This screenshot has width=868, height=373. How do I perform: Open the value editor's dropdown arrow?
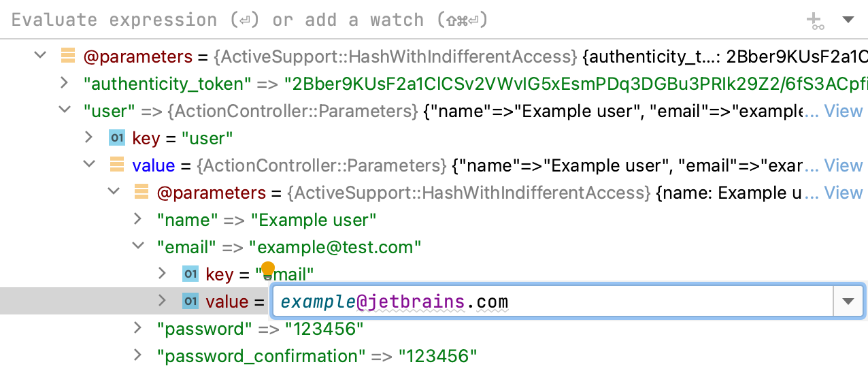848,302
